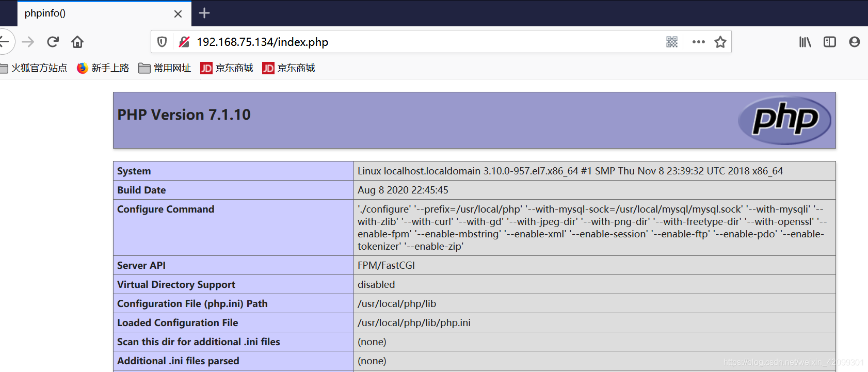Open the Library icon

click(805, 42)
